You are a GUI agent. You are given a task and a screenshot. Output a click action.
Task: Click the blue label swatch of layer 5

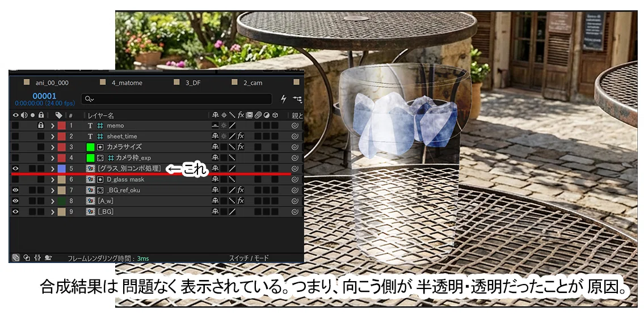62,168
